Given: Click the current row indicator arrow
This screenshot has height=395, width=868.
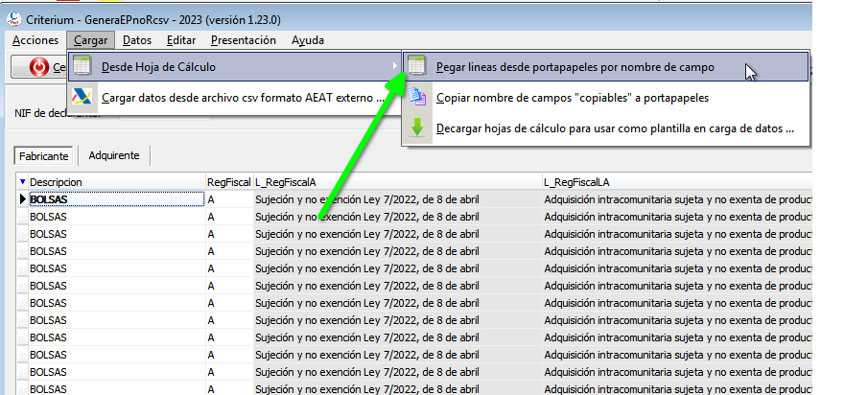Looking at the screenshot, I should (x=23, y=199).
